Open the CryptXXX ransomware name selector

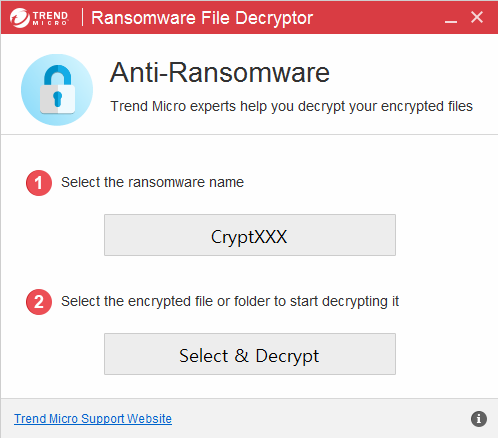(x=250, y=235)
